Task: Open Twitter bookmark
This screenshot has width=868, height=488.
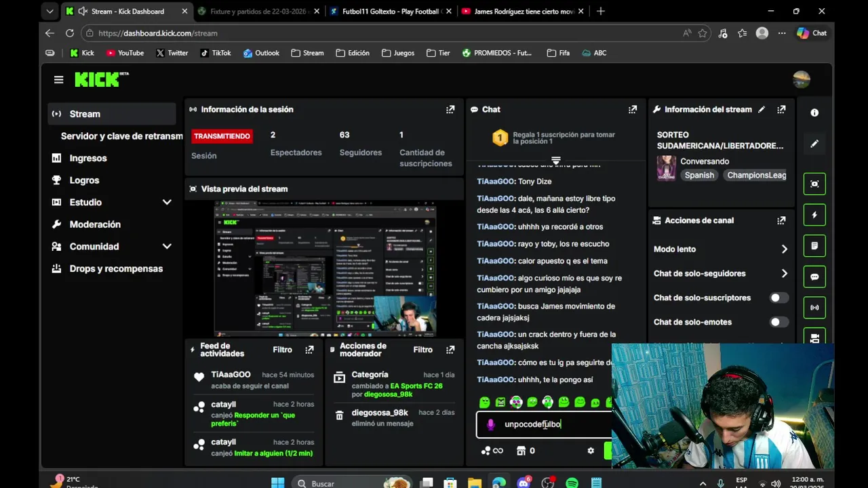Action: [172, 53]
